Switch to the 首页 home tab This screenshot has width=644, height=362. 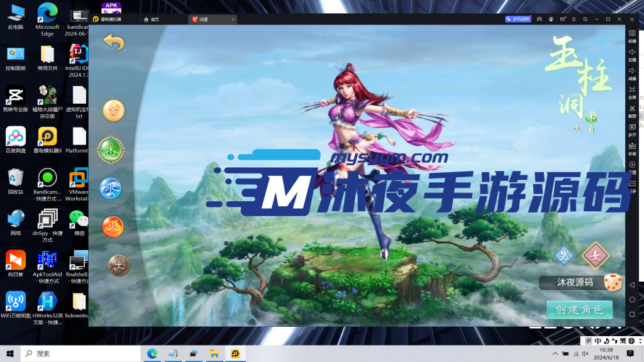pyautogui.click(x=152, y=19)
